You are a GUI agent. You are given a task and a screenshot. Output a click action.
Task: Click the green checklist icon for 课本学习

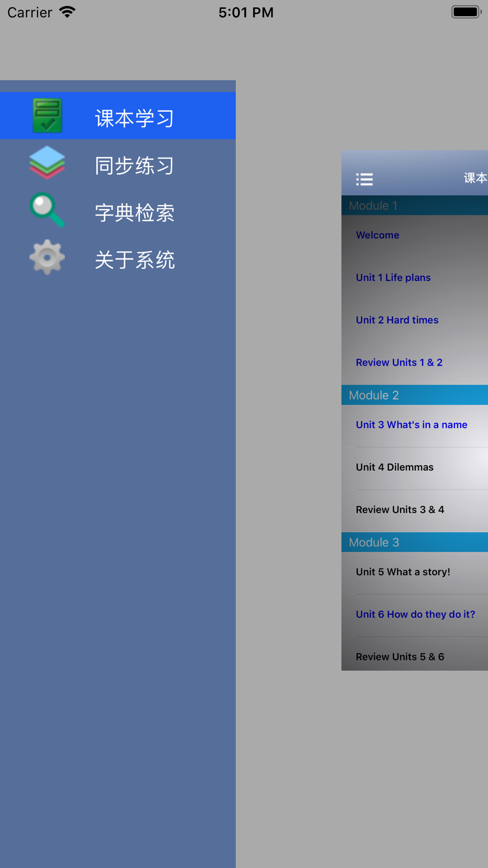point(47,116)
